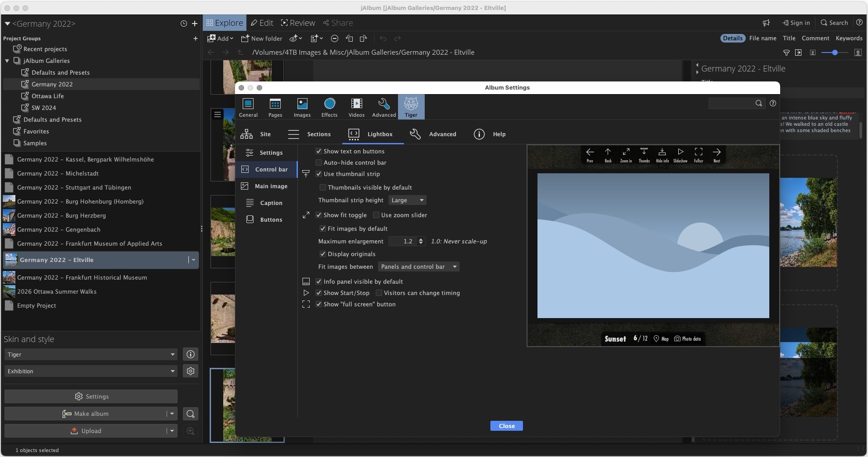Toggle Show fit toggle checkbox
The height and width of the screenshot is (457, 868).
coord(319,215)
